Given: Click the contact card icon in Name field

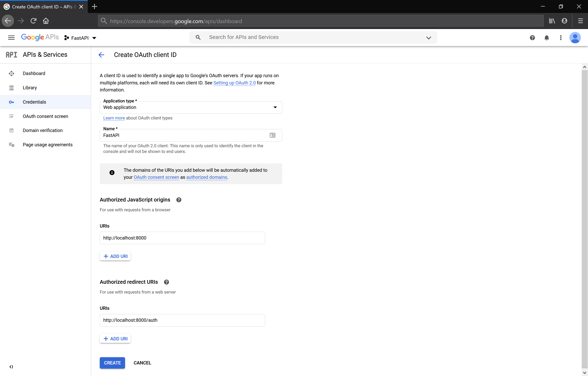Looking at the screenshot, I should coord(272,135).
